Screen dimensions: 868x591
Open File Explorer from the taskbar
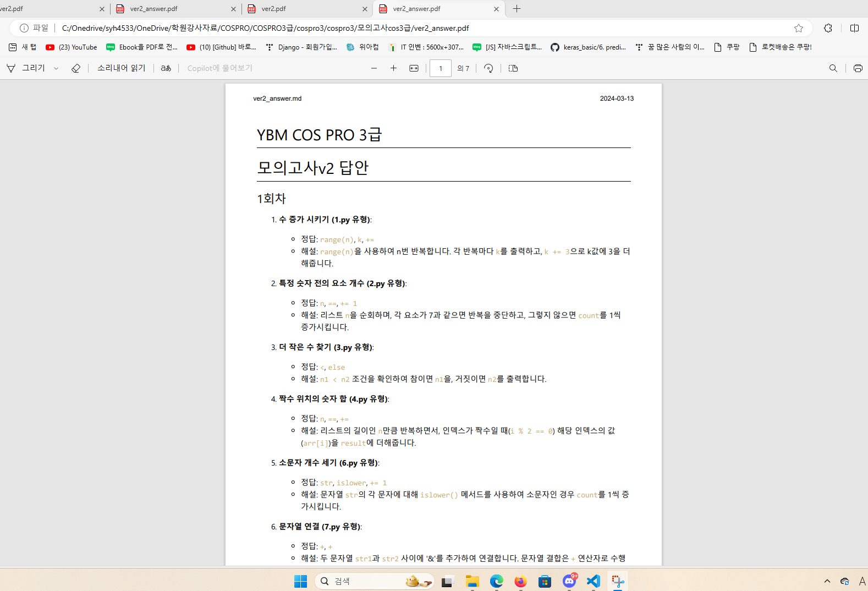[472, 581]
